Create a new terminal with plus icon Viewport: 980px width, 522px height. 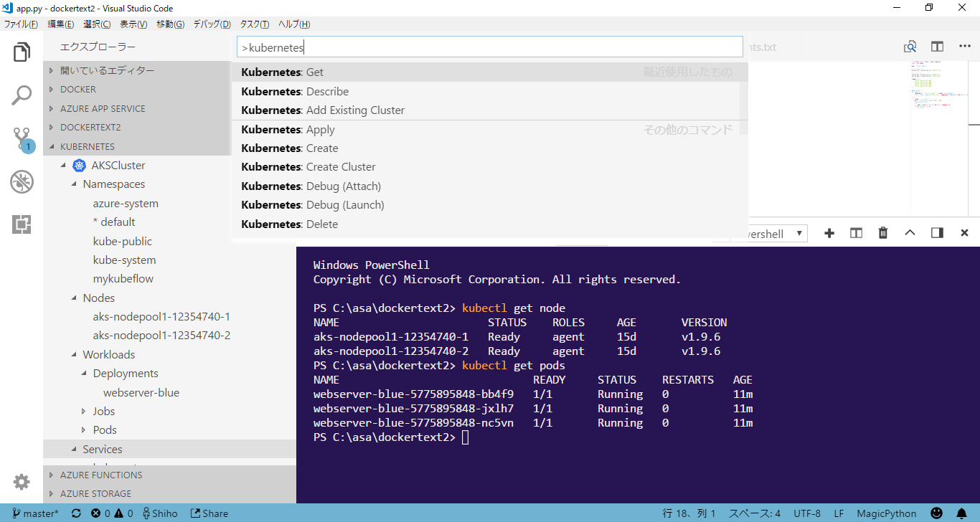tap(829, 233)
